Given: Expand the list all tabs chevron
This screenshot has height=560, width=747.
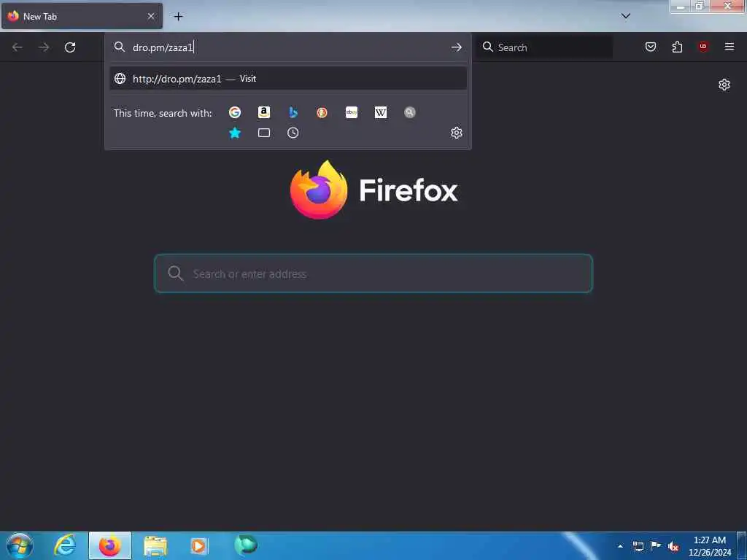Looking at the screenshot, I should pyautogui.click(x=626, y=16).
